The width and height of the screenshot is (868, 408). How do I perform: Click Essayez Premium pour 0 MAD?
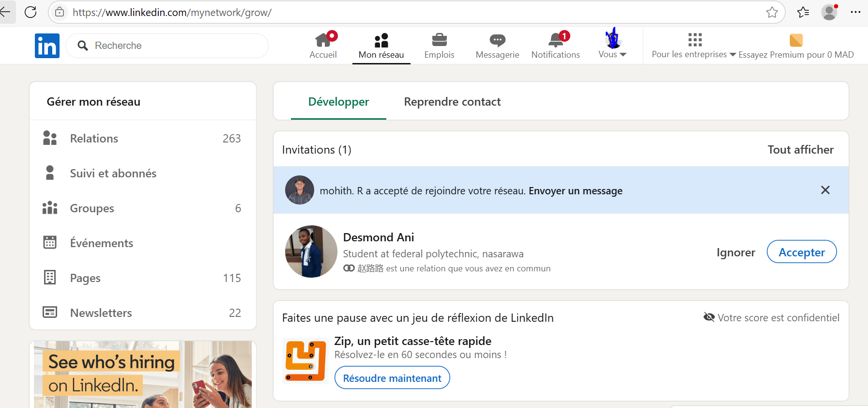[796, 55]
